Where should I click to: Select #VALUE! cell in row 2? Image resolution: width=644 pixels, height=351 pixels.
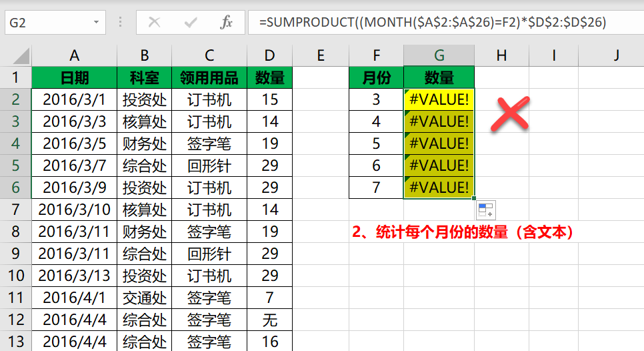point(439,99)
